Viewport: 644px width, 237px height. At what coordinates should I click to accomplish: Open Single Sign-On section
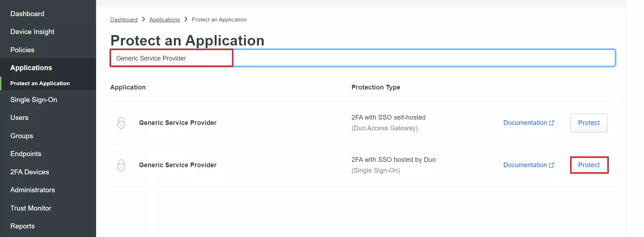click(34, 100)
